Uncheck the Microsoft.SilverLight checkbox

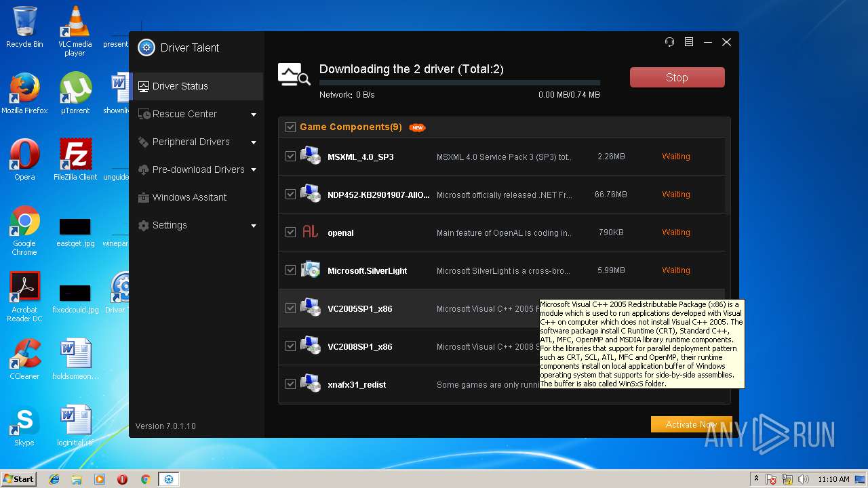click(290, 270)
